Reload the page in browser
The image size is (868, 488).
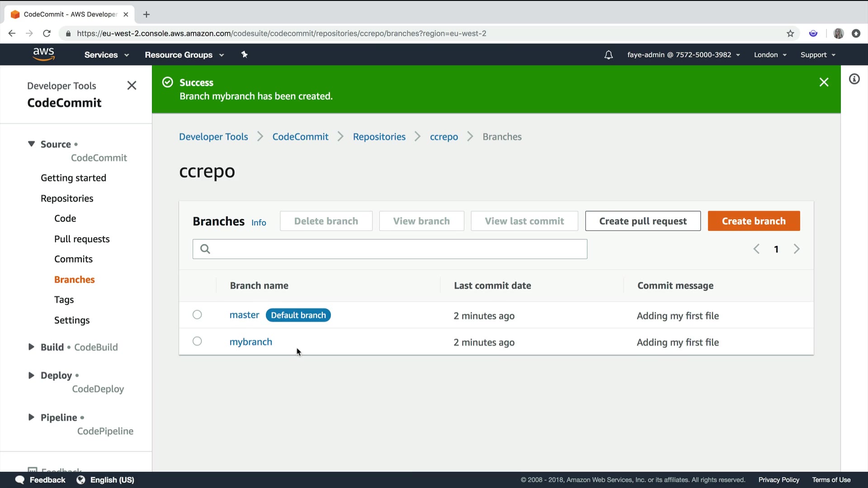coord(47,33)
